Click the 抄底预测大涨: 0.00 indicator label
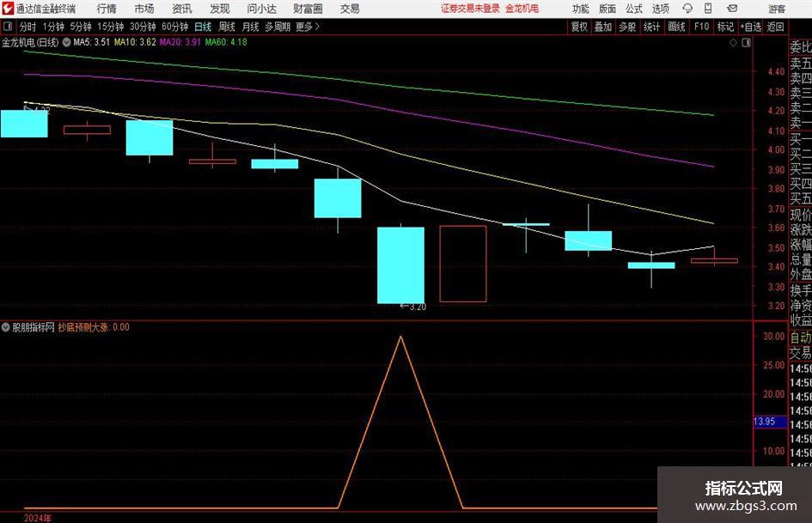Screen dimensions: 812x523 [94, 327]
